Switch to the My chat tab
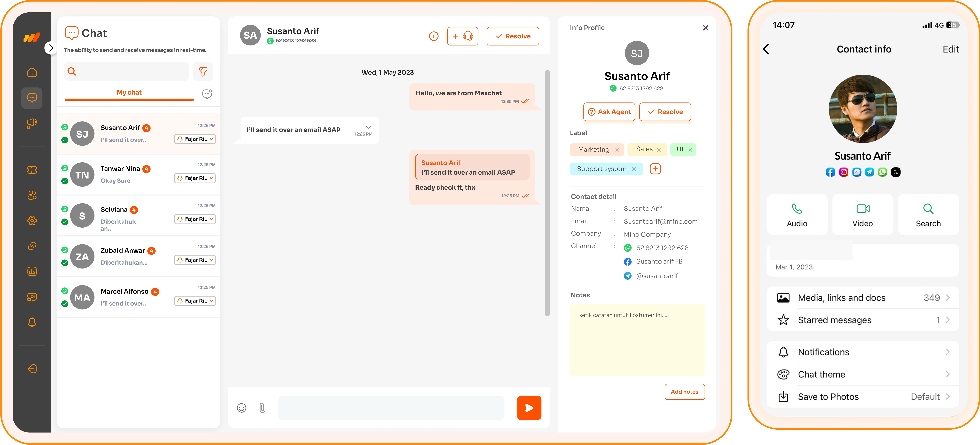This screenshot has height=445, width=980. click(129, 92)
